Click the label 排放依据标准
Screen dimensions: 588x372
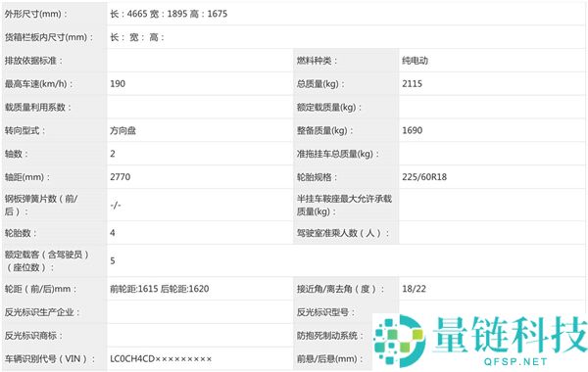[x=33, y=61]
